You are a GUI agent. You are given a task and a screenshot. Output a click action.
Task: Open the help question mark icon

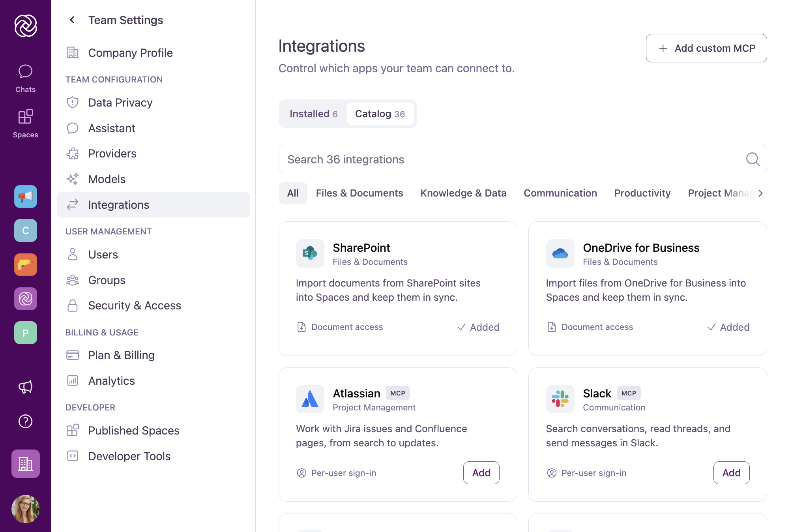26,421
